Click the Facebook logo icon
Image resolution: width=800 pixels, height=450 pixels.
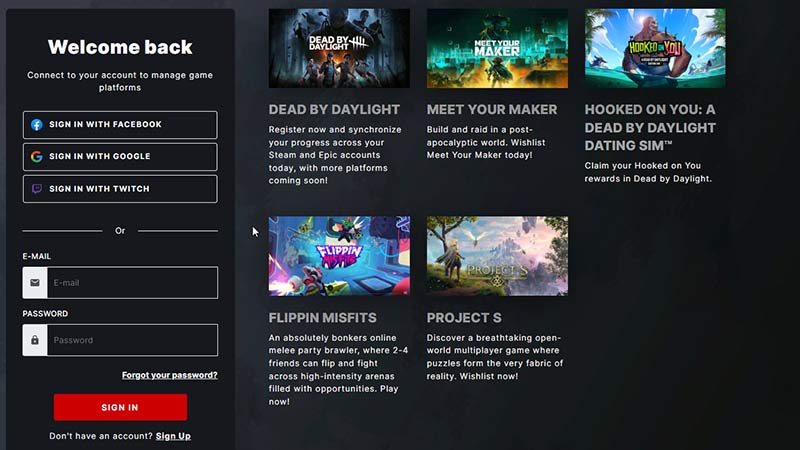click(x=37, y=124)
